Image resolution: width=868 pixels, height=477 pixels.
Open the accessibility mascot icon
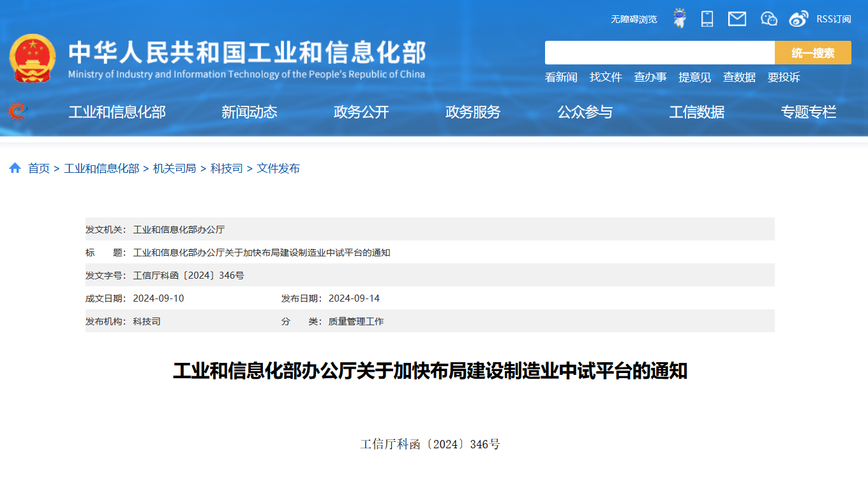(680, 18)
